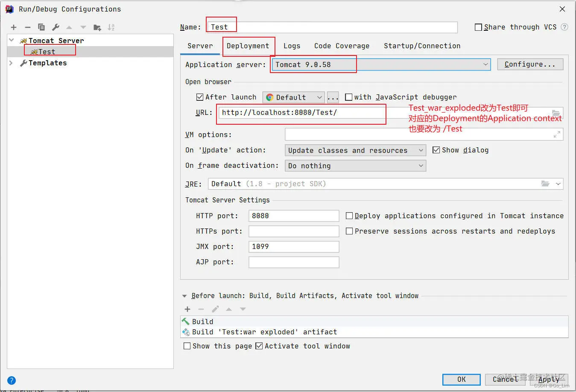Switch to Startup/Connection tab
This screenshot has height=392, width=576.
422,46
